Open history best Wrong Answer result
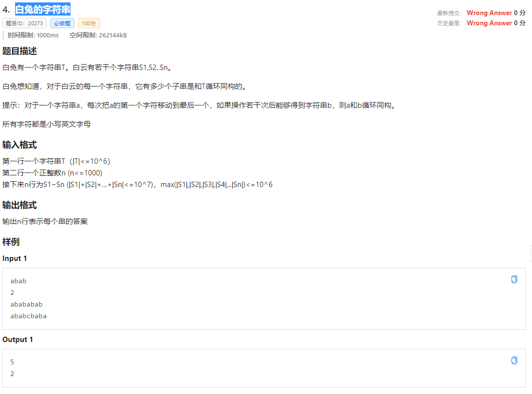532x394 pixels. (489, 23)
